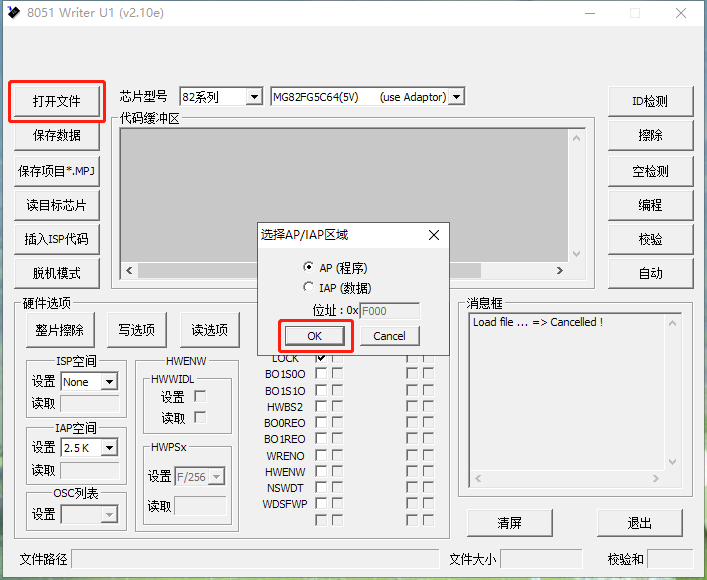Click the 保存项目*.MPJ button
This screenshot has width=707, height=580.
coord(56,171)
